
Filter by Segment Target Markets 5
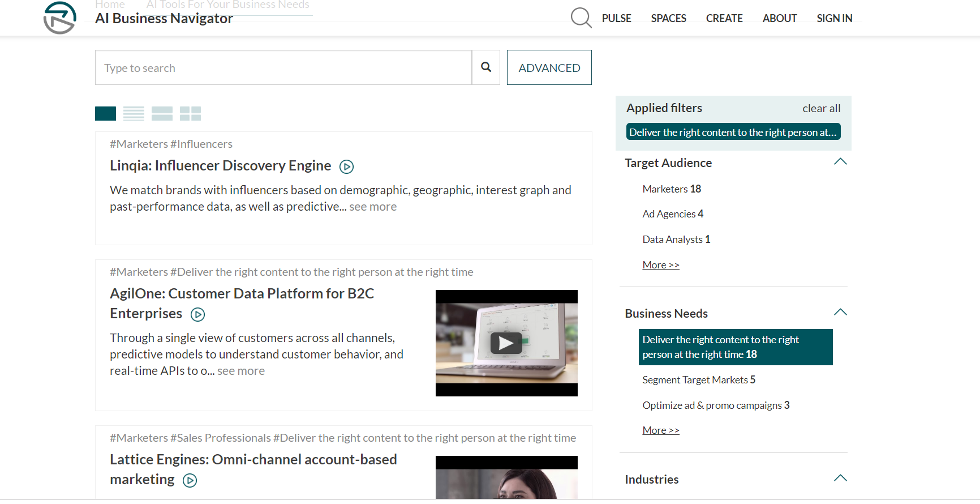coord(699,379)
